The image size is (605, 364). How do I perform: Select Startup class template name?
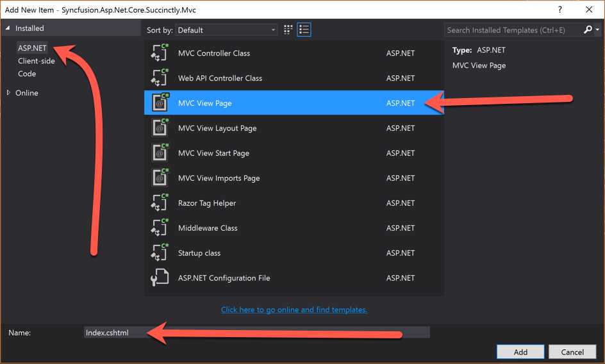(199, 253)
